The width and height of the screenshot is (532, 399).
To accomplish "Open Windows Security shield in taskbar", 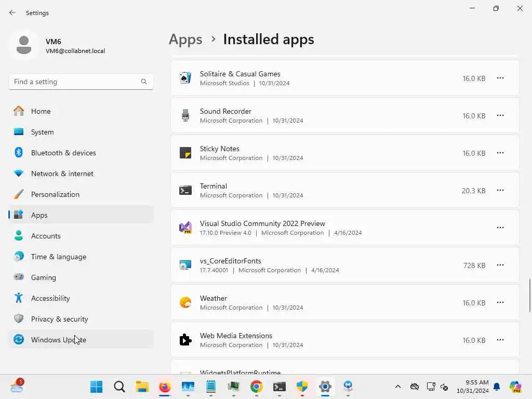I will [302, 387].
